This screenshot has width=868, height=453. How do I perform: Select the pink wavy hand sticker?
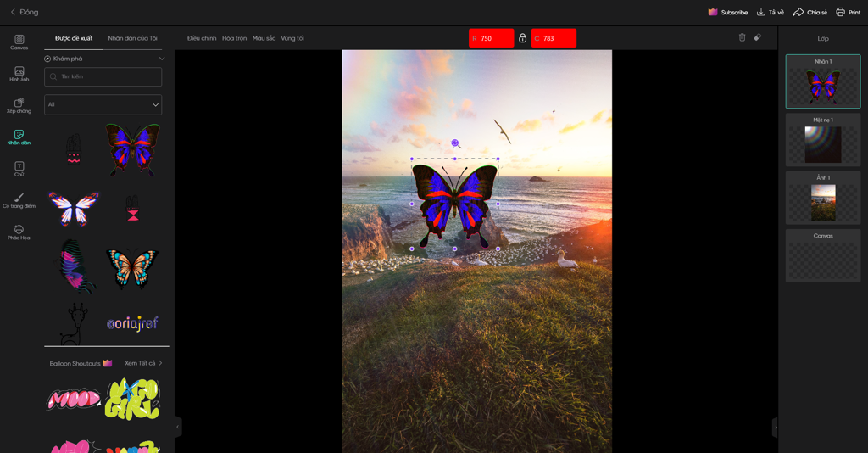point(74,149)
